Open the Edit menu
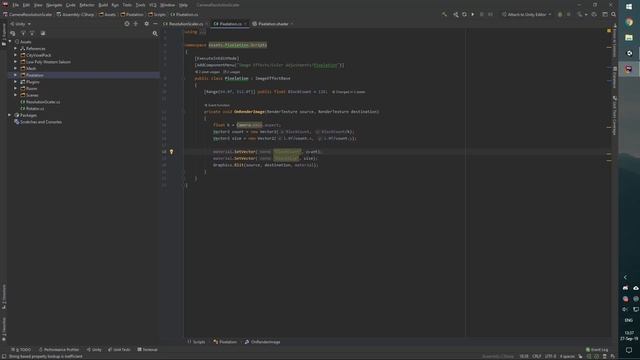 (x=26, y=5)
